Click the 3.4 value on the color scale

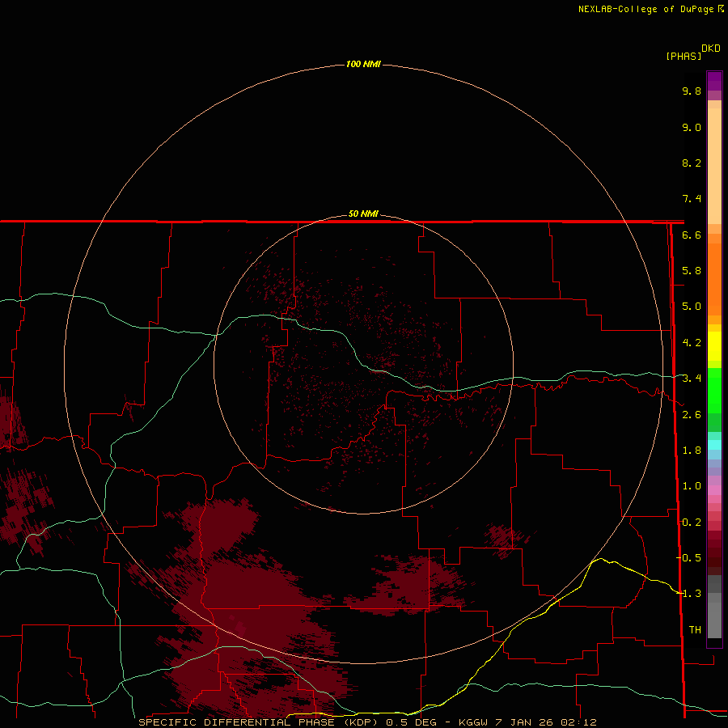click(692, 379)
